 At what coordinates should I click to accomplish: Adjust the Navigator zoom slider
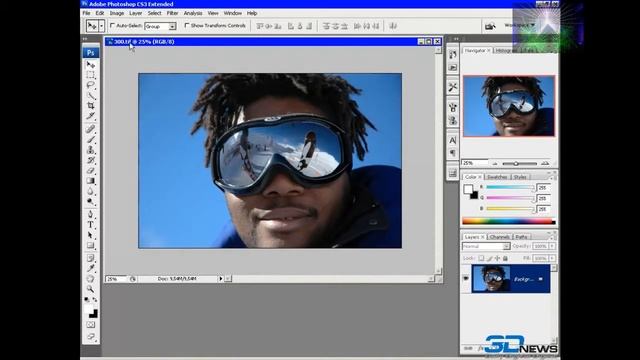point(516,164)
